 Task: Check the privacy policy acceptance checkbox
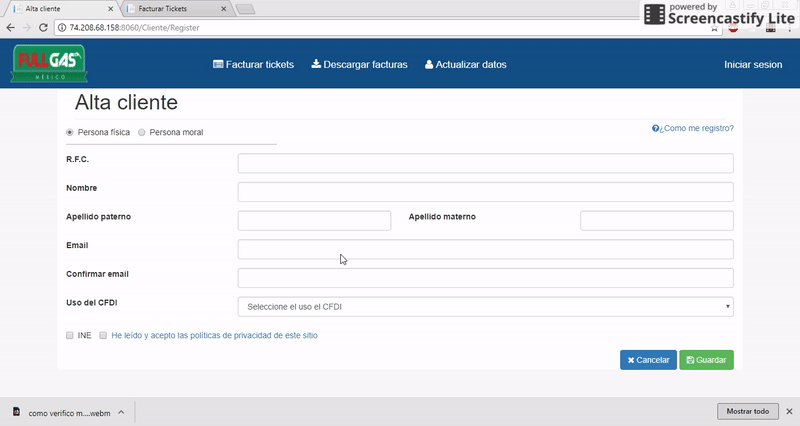[x=103, y=335]
